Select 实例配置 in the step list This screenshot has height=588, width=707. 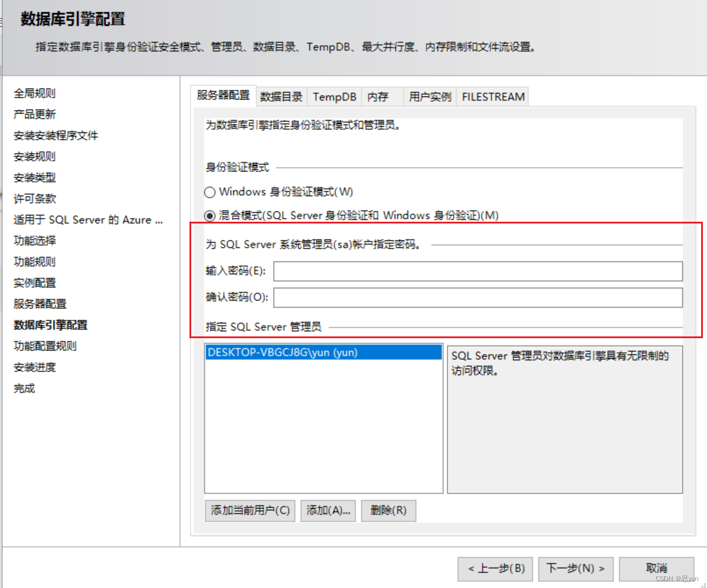(x=35, y=283)
